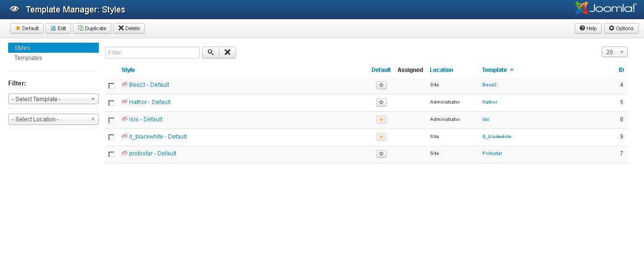Click the preview icon for protostar - Default
Image resolution: width=644 pixels, height=259 pixels.
click(x=124, y=153)
